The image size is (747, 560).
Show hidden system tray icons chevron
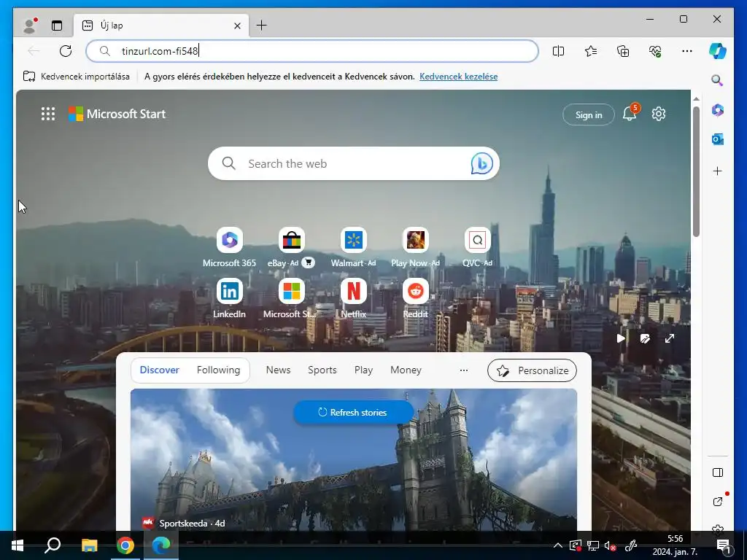click(557, 545)
